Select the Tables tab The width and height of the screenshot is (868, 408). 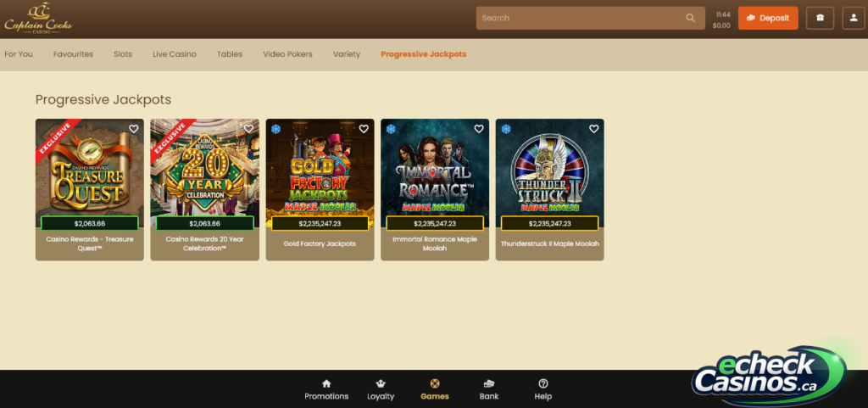230,54
